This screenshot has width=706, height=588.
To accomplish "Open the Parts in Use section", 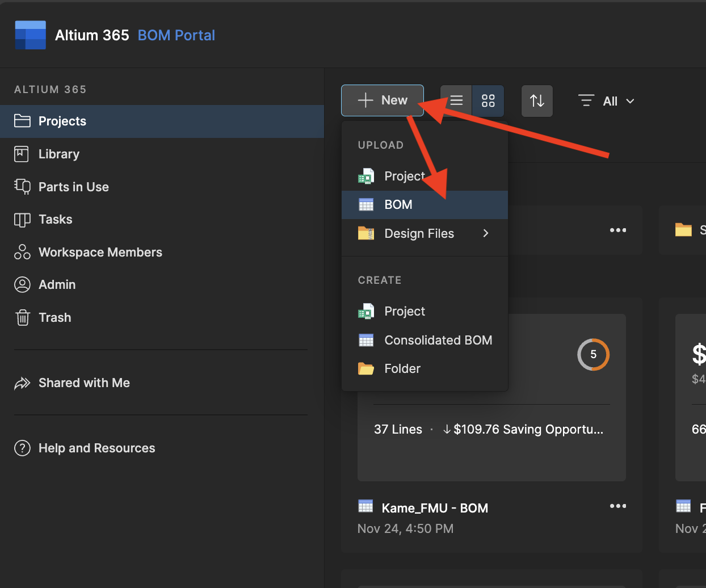I will [74, 186].
